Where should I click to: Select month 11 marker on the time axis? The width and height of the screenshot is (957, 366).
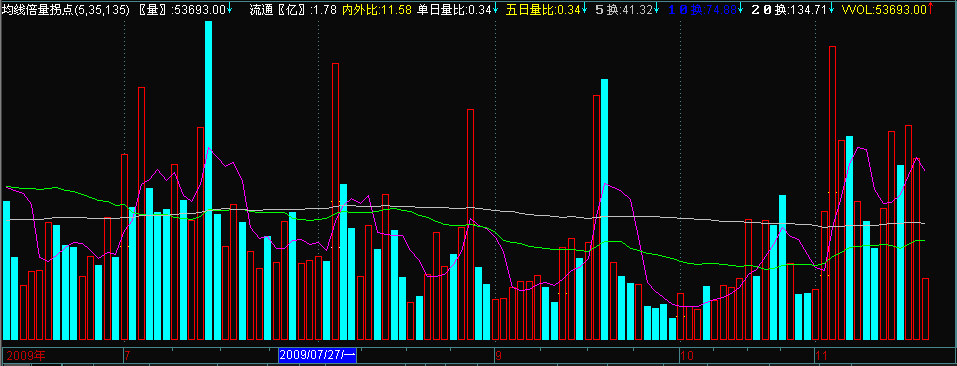click(x=822, y=355)
